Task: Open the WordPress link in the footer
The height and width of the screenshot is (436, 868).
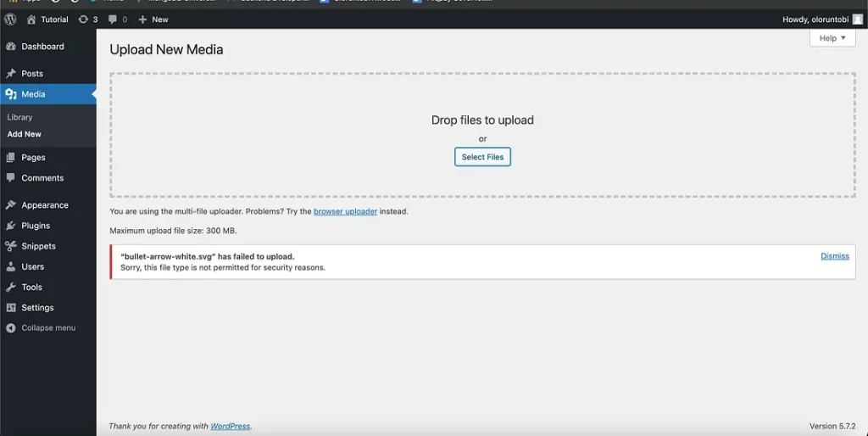Action: (230, 426)
